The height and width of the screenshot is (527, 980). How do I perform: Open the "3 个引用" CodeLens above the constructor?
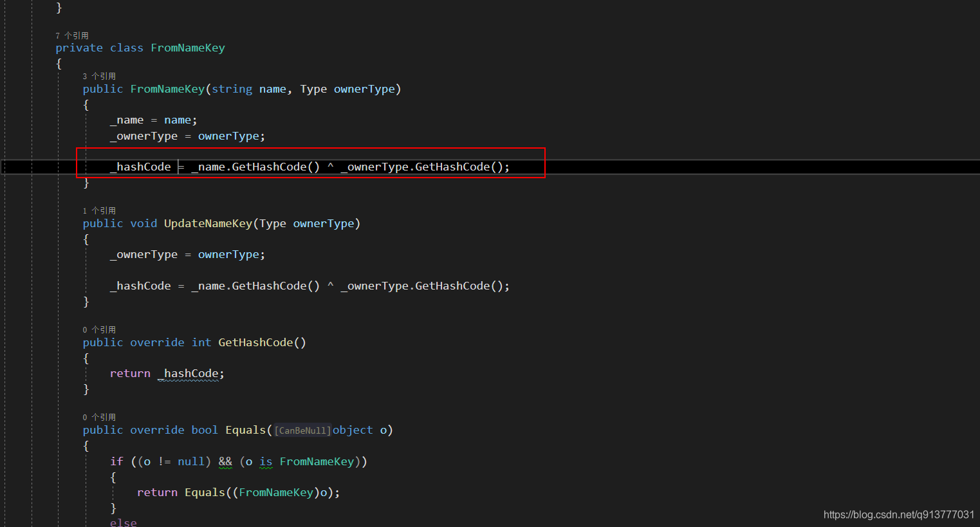tap(99, 76)
